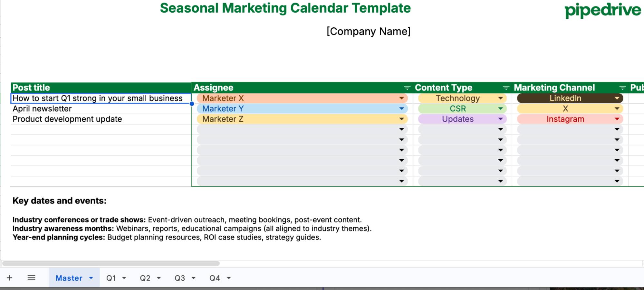Open the Marketer X assignee dropdown
644x290 pixels.
[x=401, y=98]
